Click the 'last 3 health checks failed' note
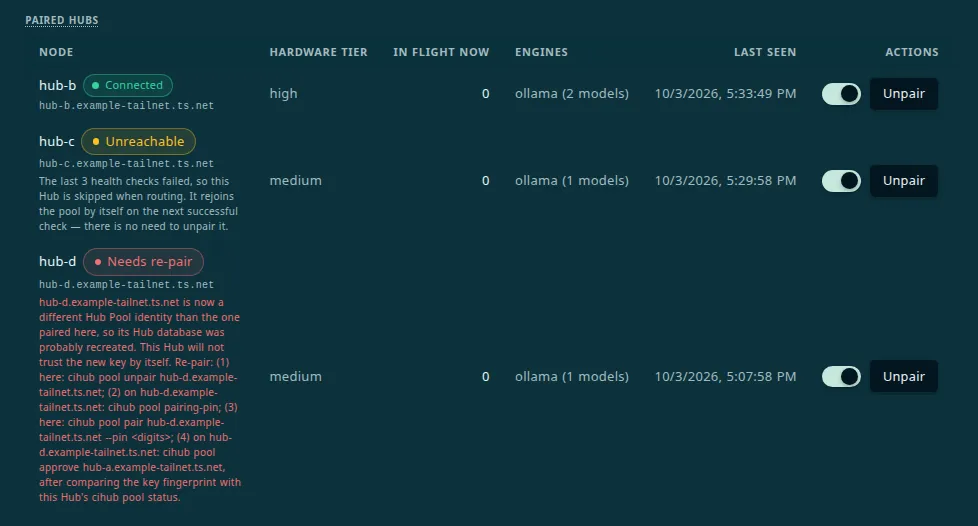 point(138,204)
